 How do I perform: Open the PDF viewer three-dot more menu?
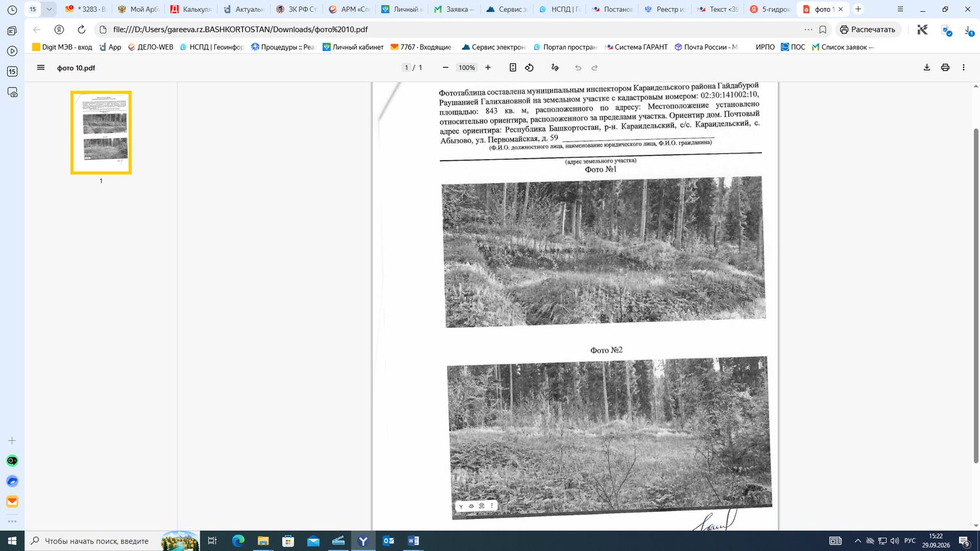[x=963, y=67]
